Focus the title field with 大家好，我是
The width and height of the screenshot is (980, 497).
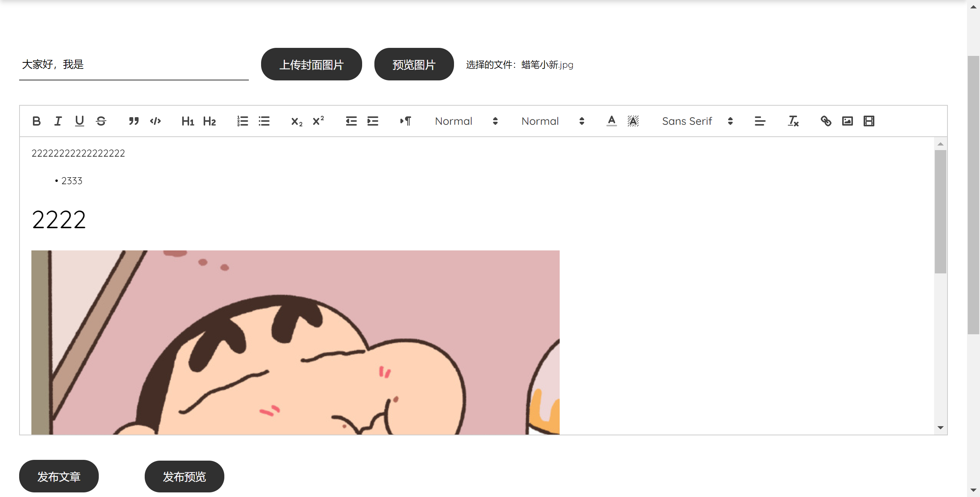point(134,64)
